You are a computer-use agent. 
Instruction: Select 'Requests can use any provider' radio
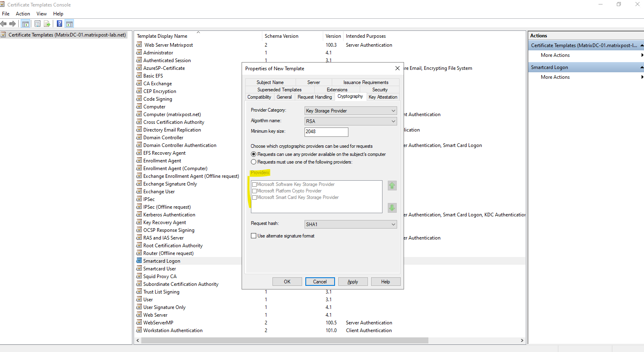254,154
